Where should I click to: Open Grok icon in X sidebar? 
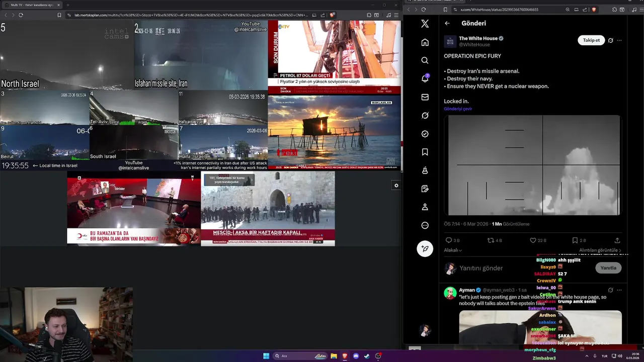point(425,116)
